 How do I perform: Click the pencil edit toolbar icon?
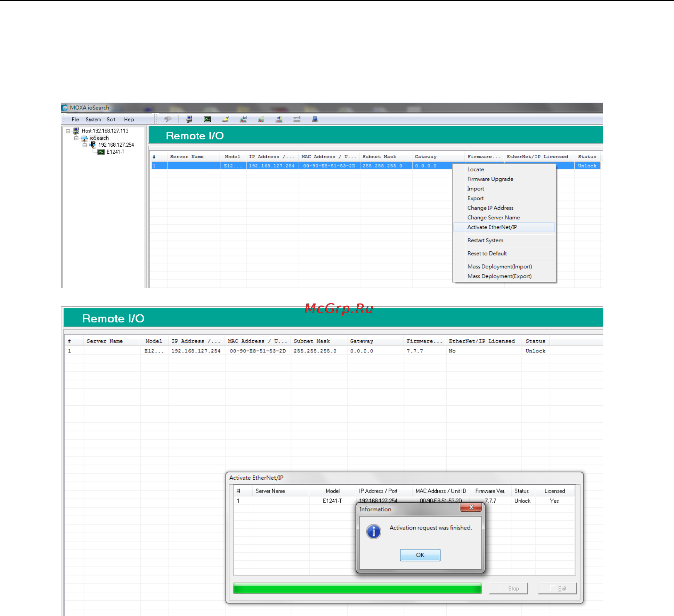[225, 119]
